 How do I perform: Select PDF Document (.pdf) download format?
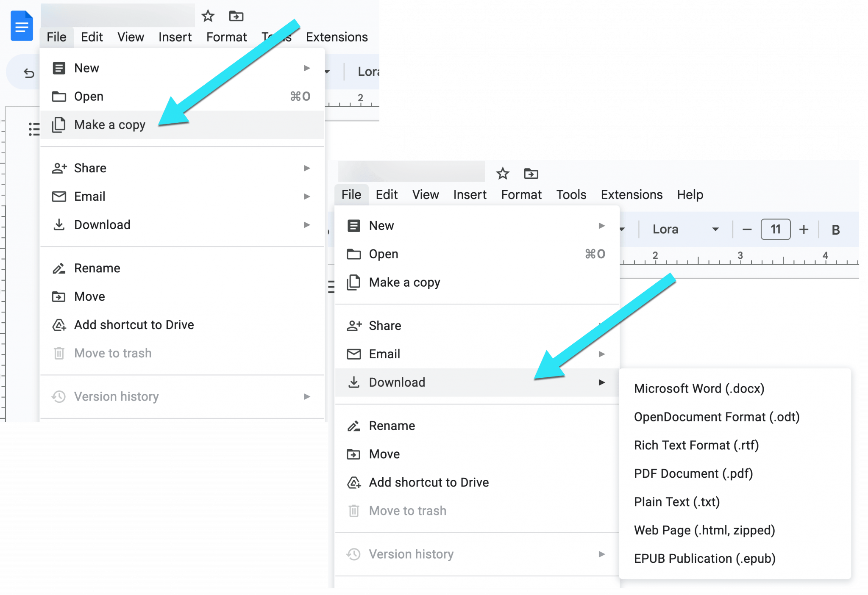click(693, 473)
